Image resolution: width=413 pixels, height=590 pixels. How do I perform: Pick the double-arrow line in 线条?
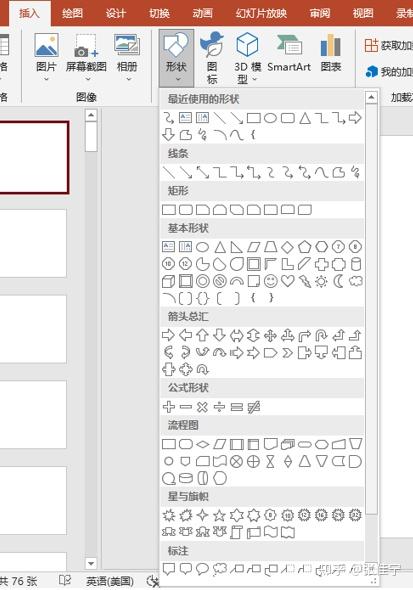(202, 172)
